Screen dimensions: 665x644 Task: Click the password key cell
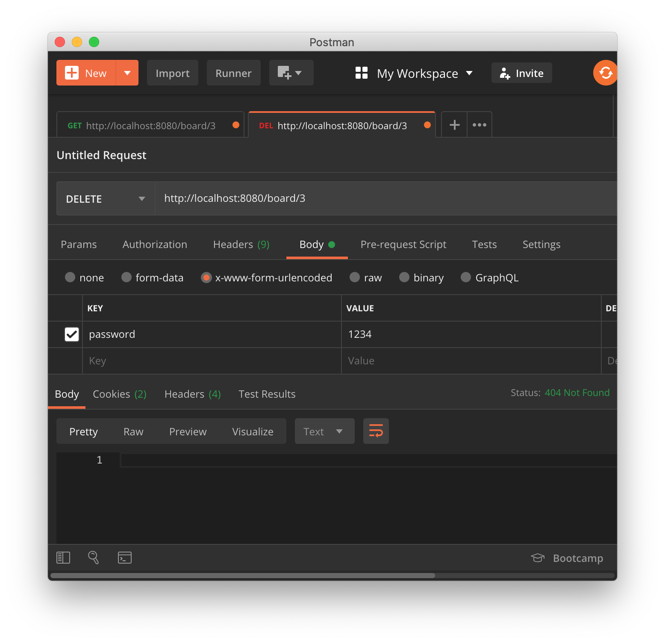click(212, 334)
